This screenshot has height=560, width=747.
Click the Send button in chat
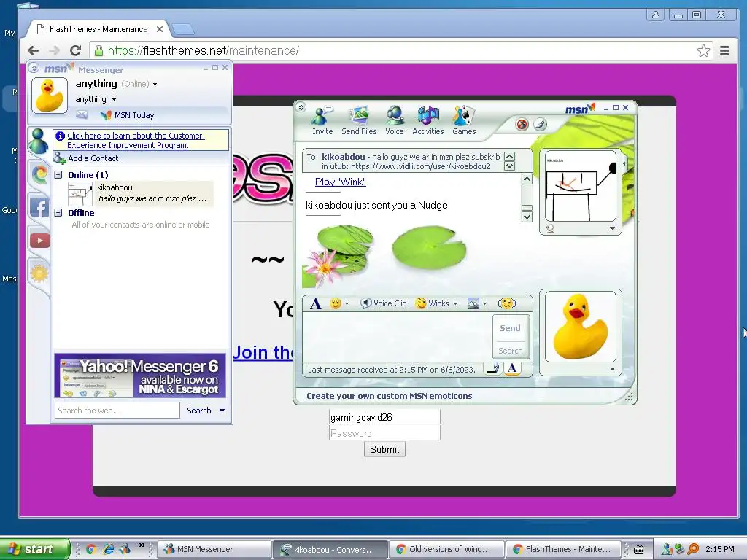[x=510, y=328]
